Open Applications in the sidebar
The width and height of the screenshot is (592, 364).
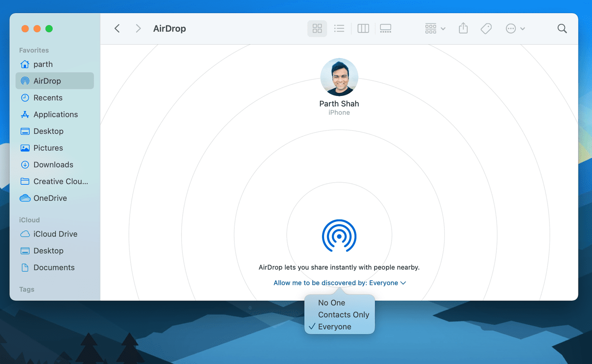click(x=55, y=114)
